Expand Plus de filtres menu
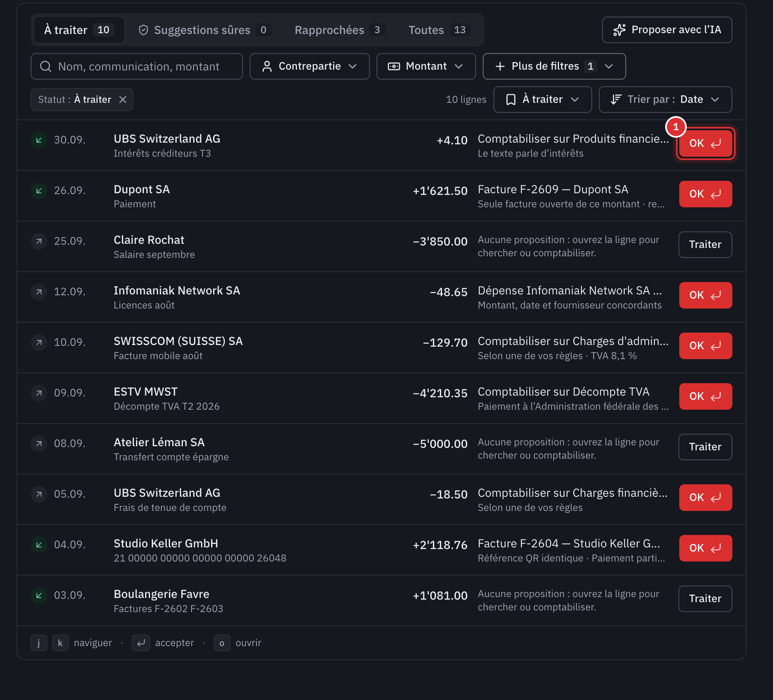Screen dimensions: 773x700 coord(554,66)
